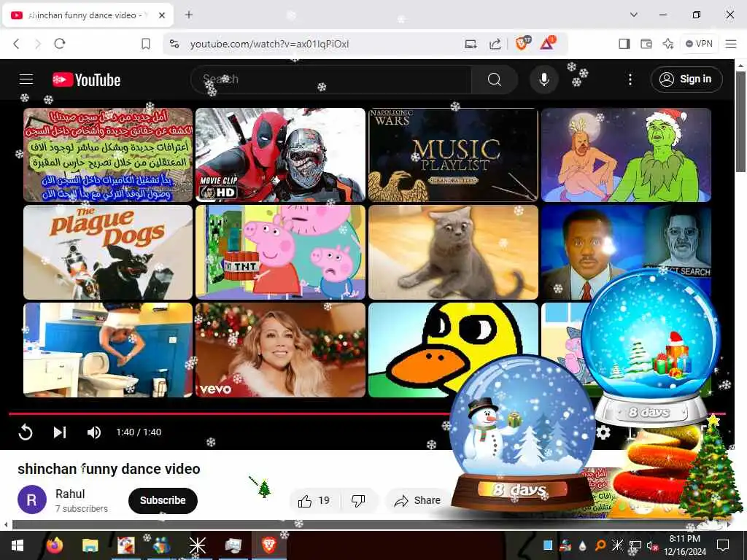Open Brave Shields lion icon
Screen dimensions: 747x560
[x=522, y=44]
